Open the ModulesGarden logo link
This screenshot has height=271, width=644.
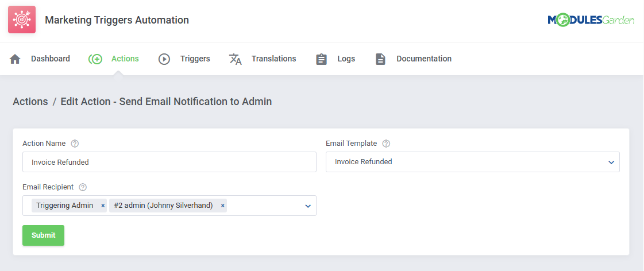tap(591, 20)
